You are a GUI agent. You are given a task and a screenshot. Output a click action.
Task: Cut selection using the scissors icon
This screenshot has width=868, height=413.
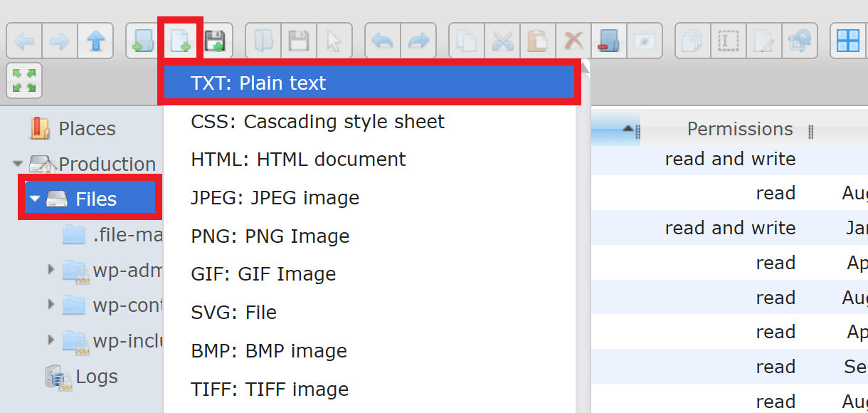[x=502, y=41]
